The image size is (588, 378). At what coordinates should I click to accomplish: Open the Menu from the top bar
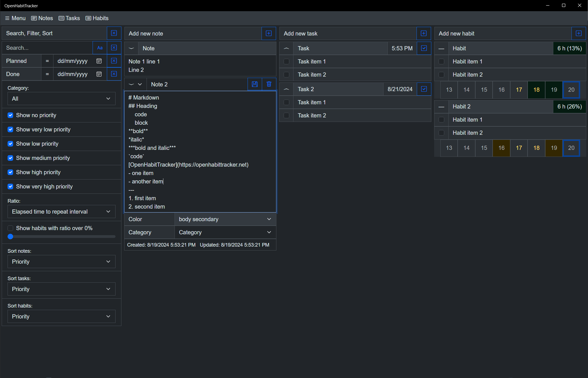click(15, 18)
